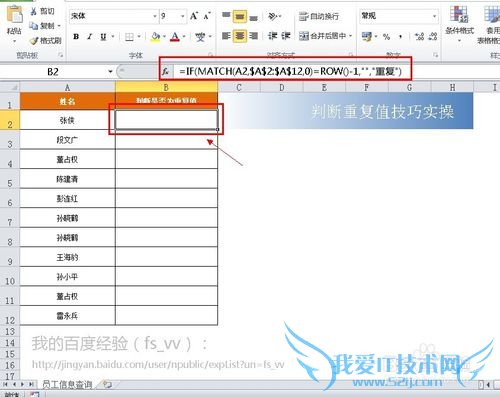The width and height of the screenshot is (500, 397).
Task: Open the font size 9 dropdown
Action: pyautogui.click(x=183, y=16)
